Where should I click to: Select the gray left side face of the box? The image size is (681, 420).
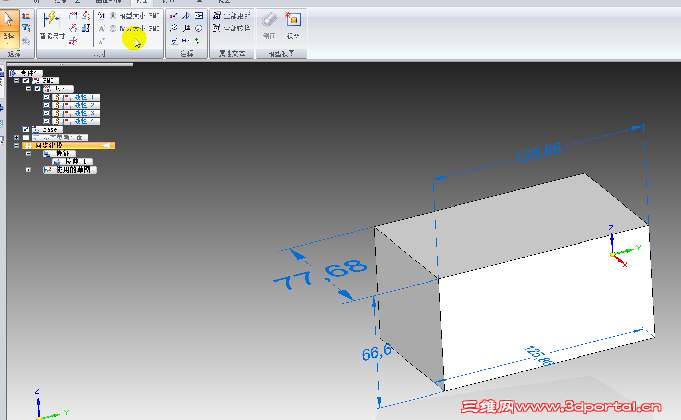point(408,308)
